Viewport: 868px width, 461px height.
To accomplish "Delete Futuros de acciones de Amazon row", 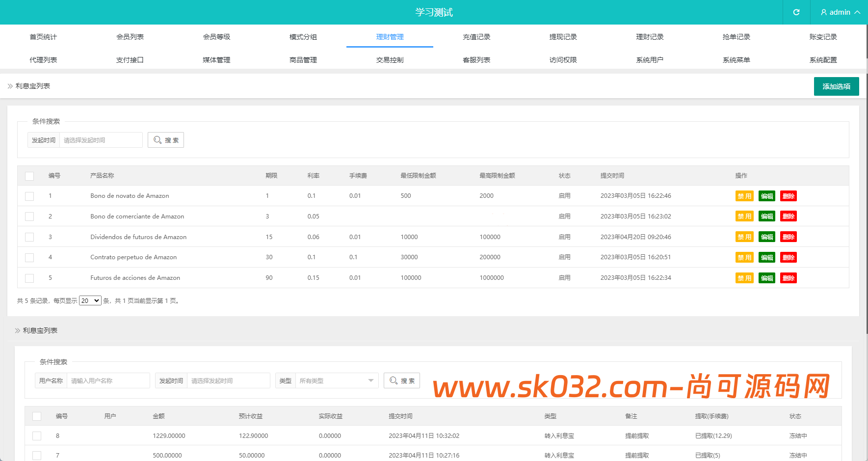I will pos(789,278).
